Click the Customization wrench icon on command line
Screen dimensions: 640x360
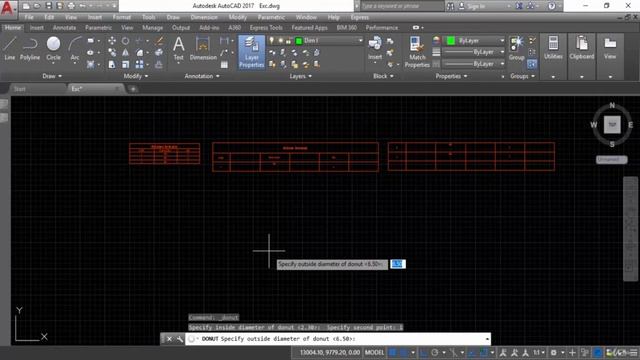coord(180,339)
